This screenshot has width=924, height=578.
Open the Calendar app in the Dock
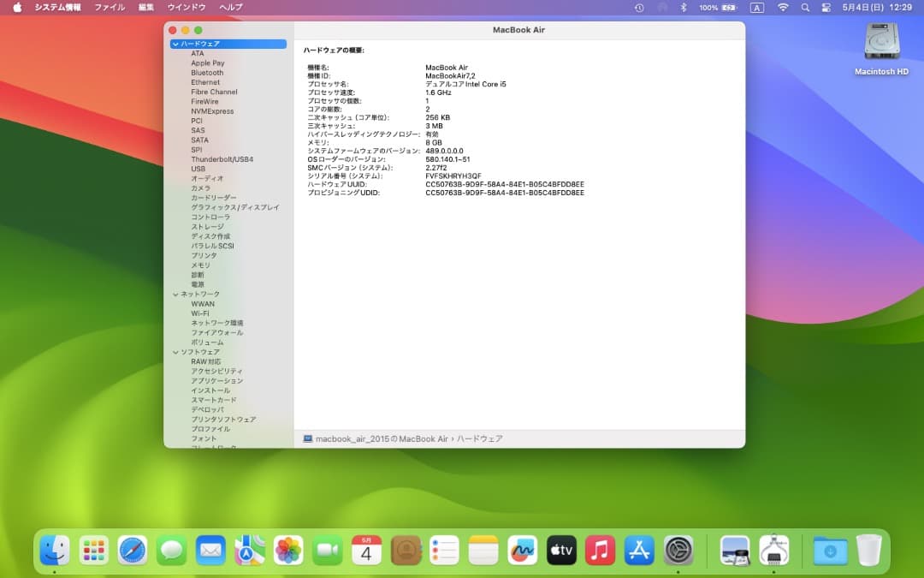pyautogui.click(x=366, y=551)
